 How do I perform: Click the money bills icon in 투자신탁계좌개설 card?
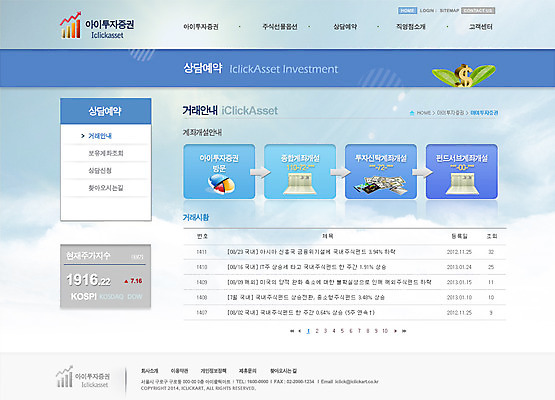click(x=381, y=185)
